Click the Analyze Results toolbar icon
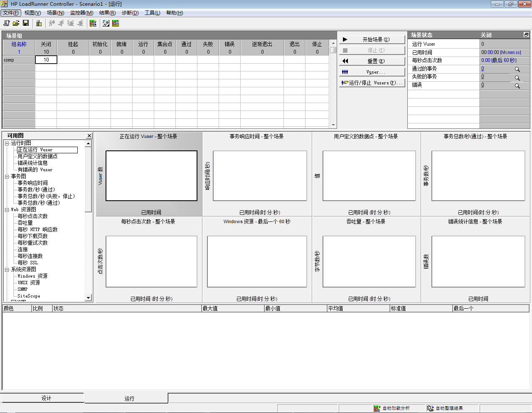This screenshot has width=532, height=413. pos(93,23)
